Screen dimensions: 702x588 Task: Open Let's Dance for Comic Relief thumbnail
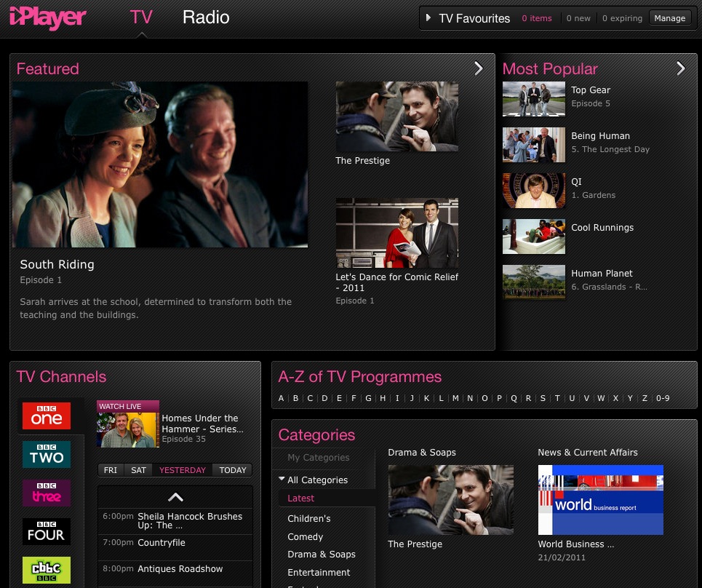[x=397, y=233]
